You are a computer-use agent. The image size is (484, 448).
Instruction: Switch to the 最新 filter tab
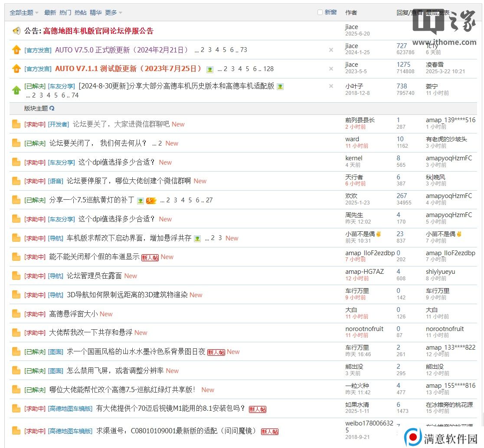coord(50,13)
